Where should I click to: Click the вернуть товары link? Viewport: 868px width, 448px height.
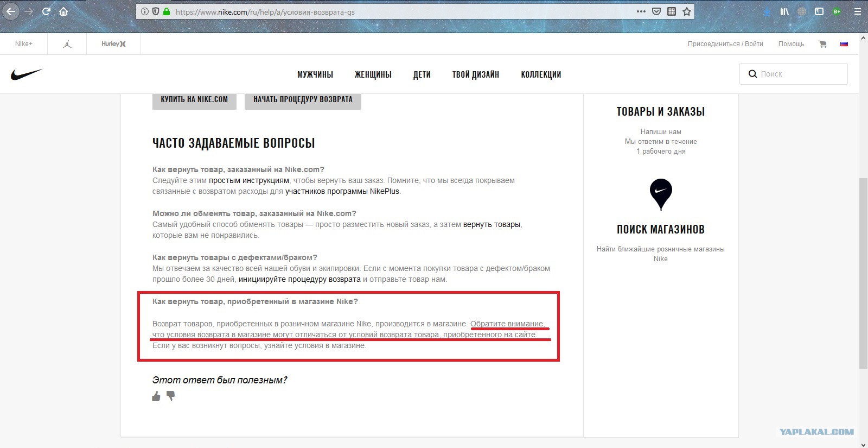click(x=492, y=224)
